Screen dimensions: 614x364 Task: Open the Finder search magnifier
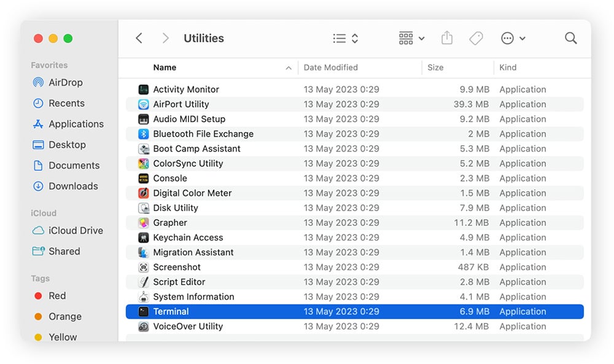pos(570,38)
